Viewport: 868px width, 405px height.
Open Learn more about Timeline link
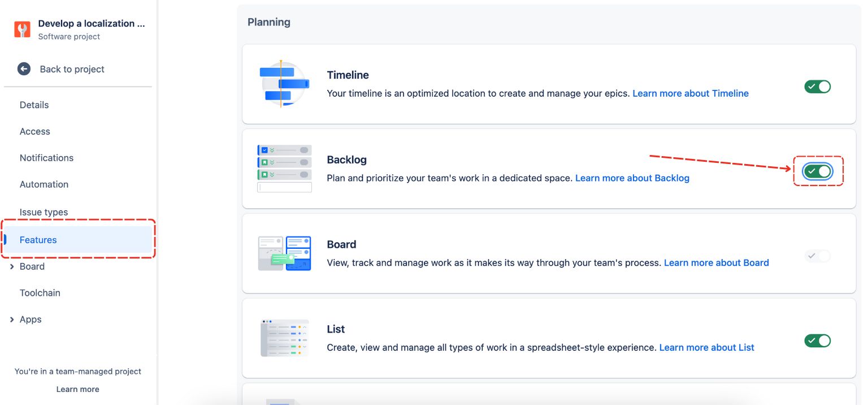tap(690, 93)
